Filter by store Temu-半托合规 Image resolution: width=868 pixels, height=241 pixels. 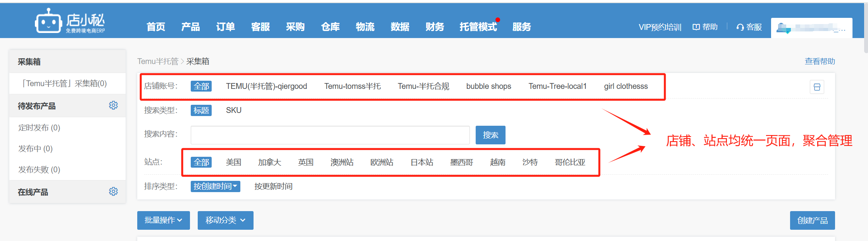(423, 86)
